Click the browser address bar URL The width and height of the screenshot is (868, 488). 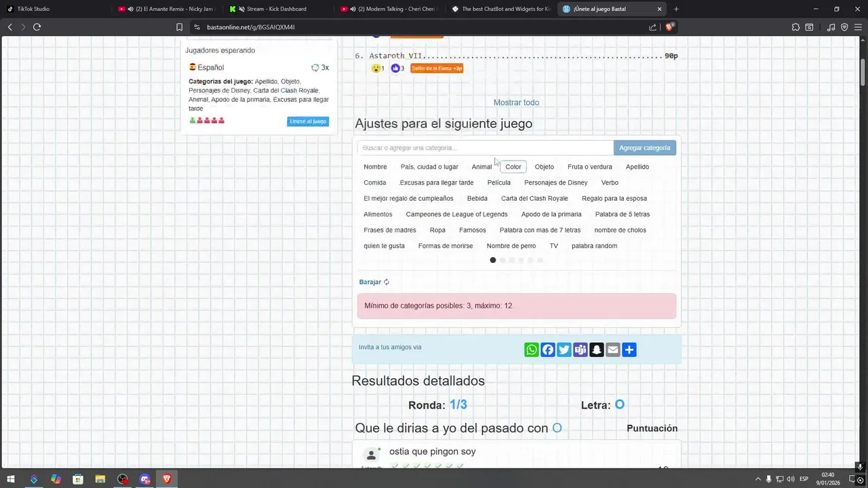(x=250, y=27)
